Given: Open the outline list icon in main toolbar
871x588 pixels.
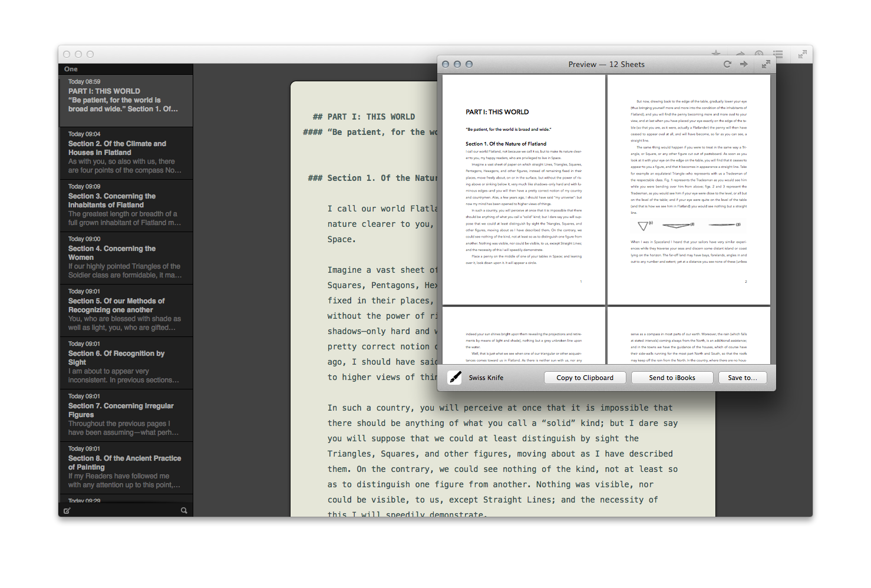Looking at the screenshot, I should [x=778, y=54].
